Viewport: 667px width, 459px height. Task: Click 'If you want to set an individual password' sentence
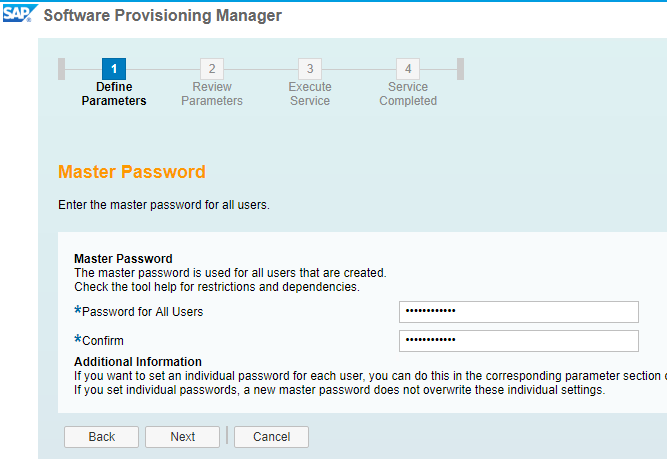[x=371, y=376]
